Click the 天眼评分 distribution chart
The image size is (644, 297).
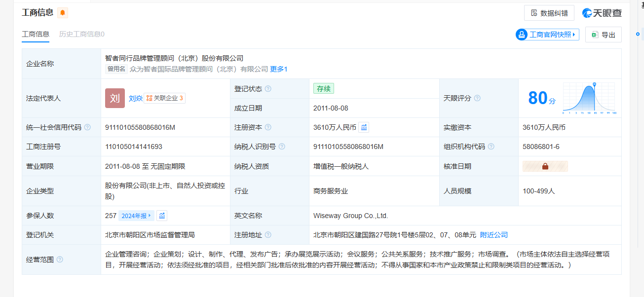click(x=589, y=98)
